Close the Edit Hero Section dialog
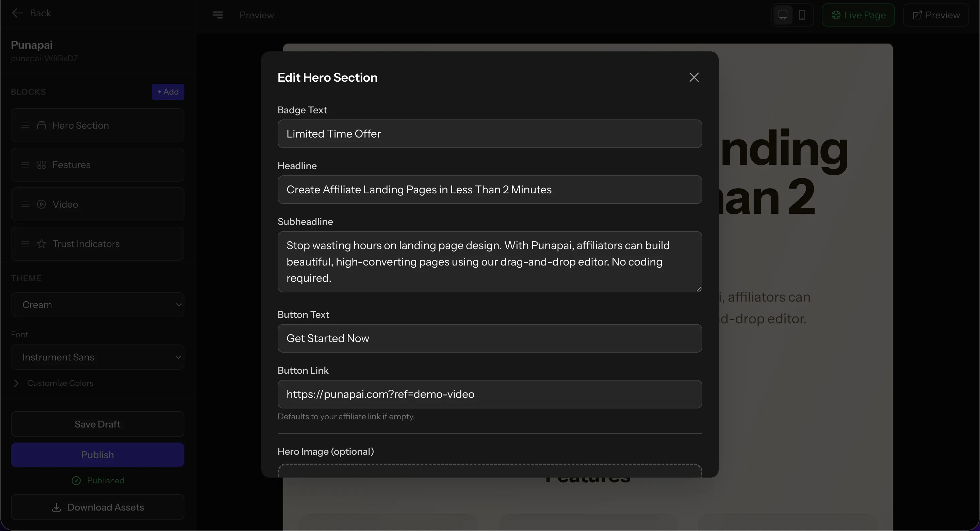 [694, 77]
